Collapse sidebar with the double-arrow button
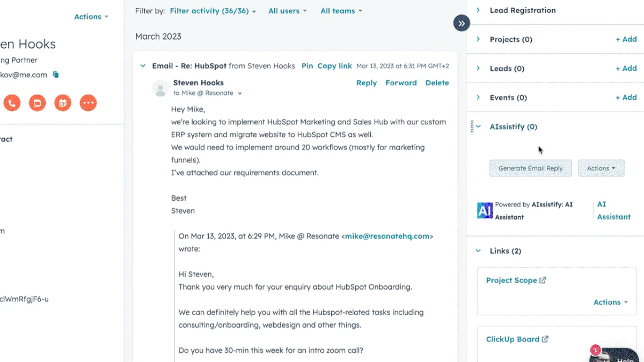The image size is (644, 362). [462, 23]
